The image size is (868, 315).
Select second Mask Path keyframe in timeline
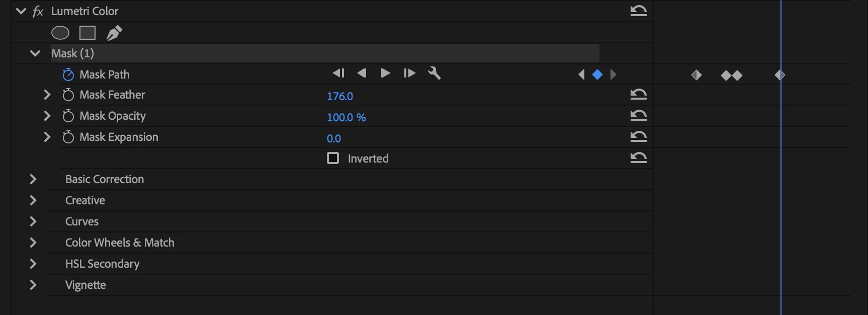[x=726, y=75]
